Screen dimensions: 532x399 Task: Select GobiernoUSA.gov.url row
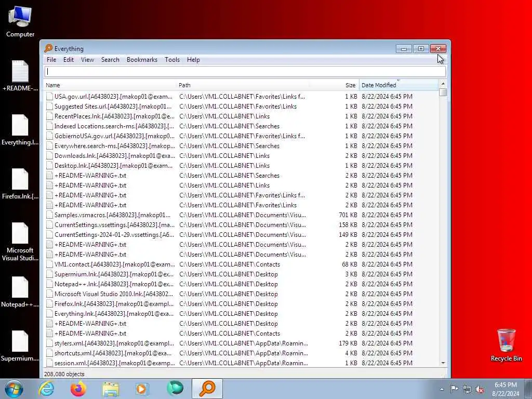click(x=241, y=136)
